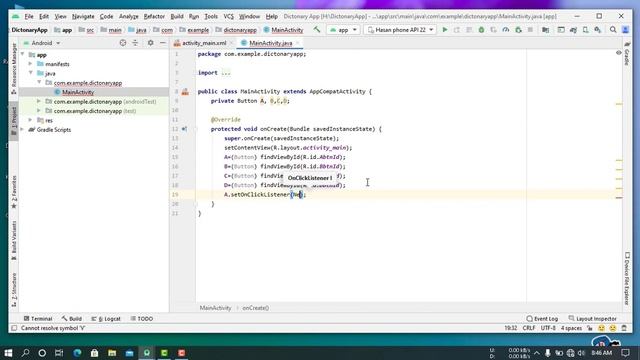The height and width of the screenshot is (360, 640).
Task: Open Microsoft Edge from taskbar
Action: point(77,353)
